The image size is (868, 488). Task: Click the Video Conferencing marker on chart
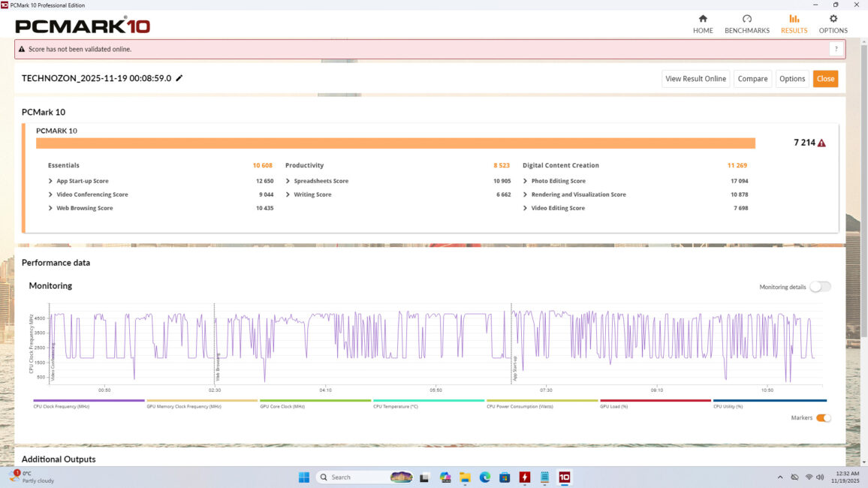click(x=53, y=362)
